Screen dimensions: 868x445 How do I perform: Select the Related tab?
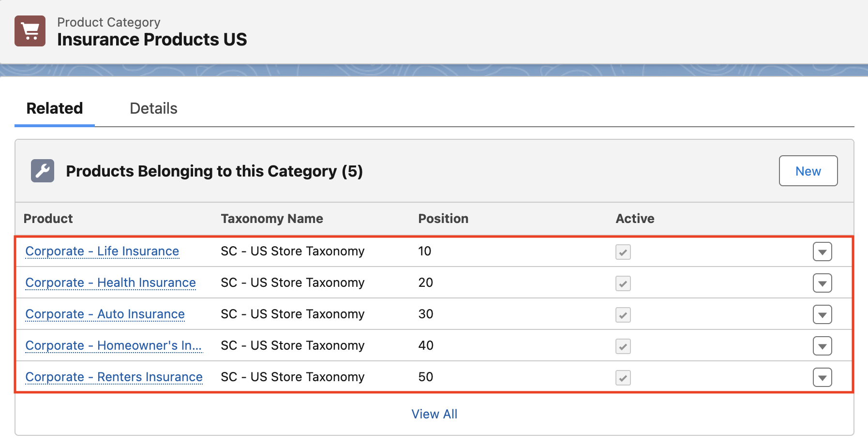click(55, 108)
